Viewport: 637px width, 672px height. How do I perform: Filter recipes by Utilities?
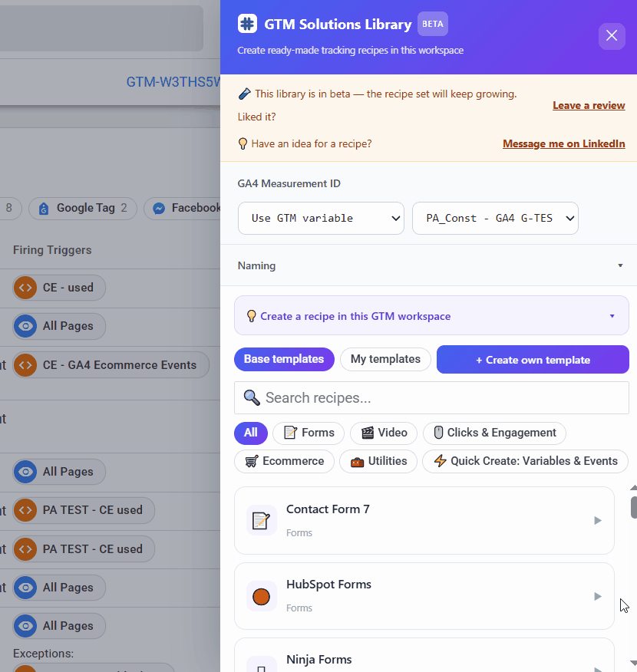coord(378,461)
